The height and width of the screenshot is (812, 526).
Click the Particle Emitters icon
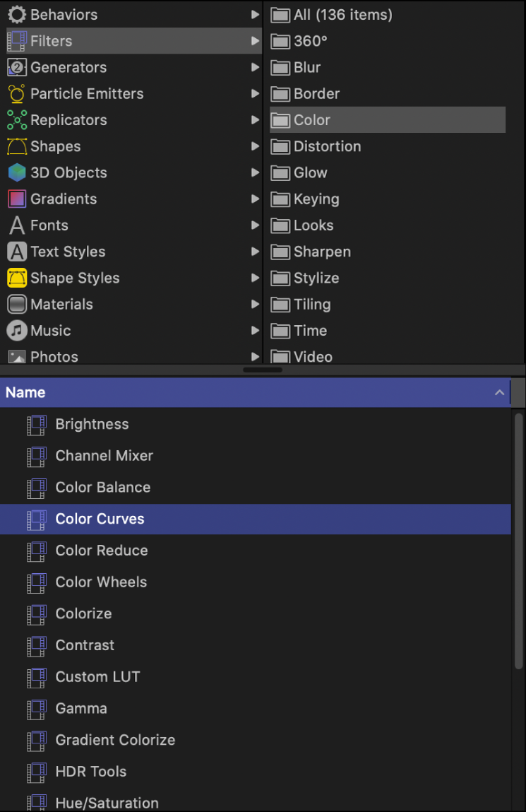(17, 93)
